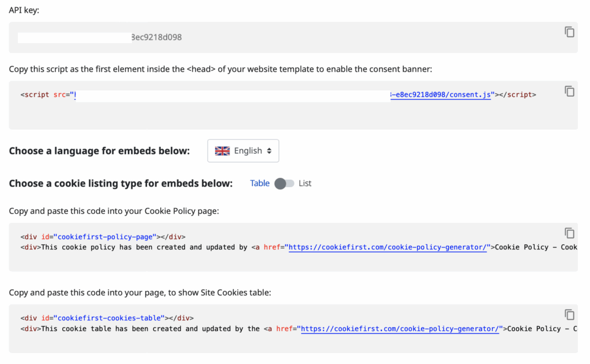Open the English language dropdown
The image size is (590, 364).
[243, 151]
